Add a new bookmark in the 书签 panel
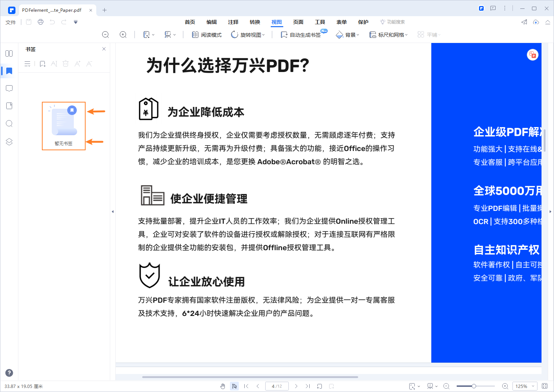Viewport: 554px width, 392px height. [x=42, y=63]
